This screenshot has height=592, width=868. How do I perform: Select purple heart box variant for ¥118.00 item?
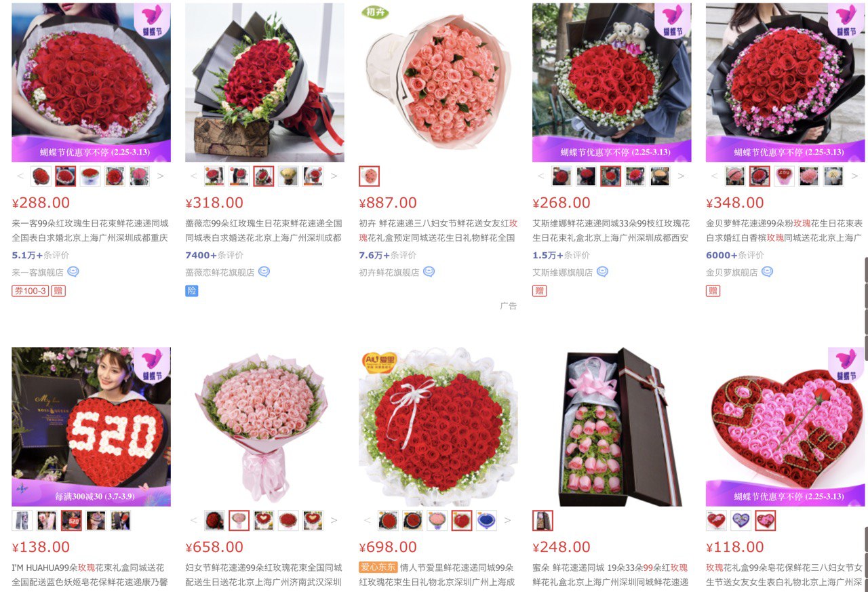741,521
